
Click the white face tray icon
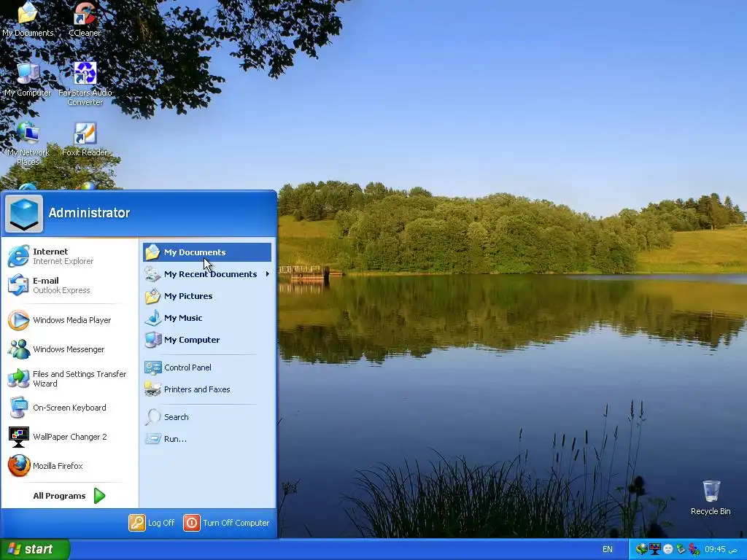pos(668,550)
